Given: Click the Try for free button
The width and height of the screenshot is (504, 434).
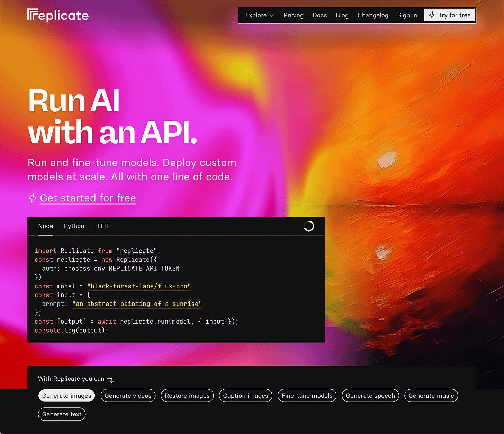Looking at the screenshot, I should coord(449,15).
